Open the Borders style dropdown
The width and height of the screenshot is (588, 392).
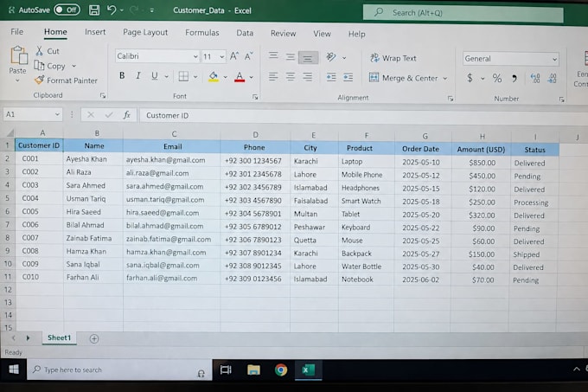195,77
